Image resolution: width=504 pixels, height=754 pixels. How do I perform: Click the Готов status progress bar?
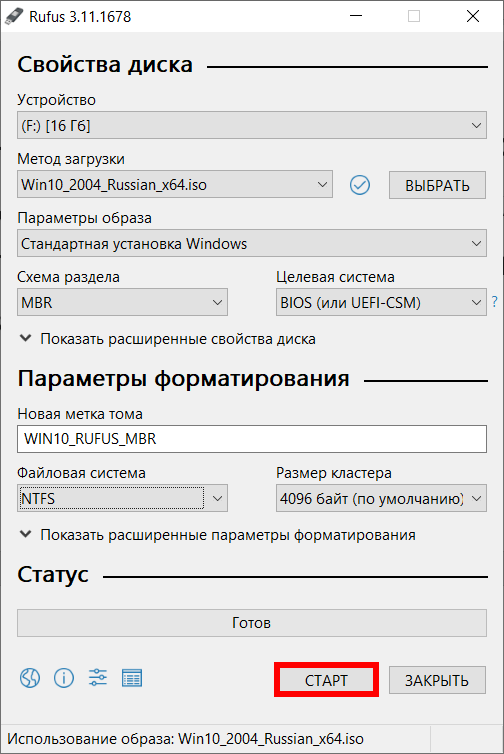pos(252,623)
